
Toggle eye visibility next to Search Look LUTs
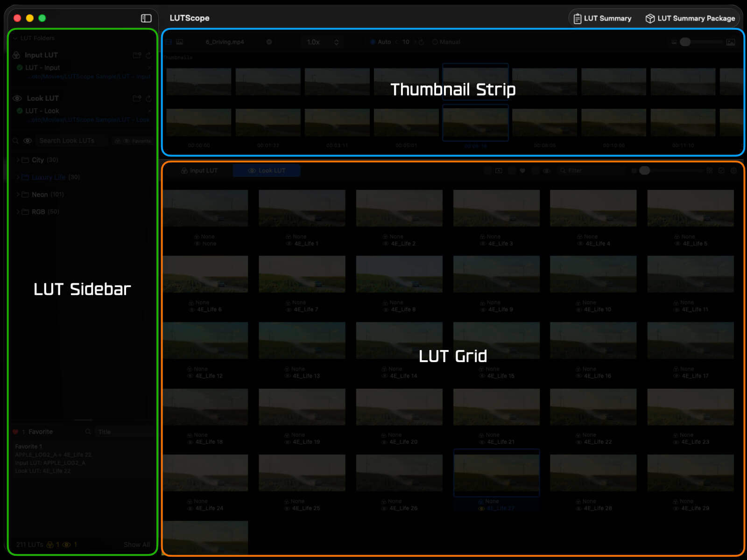(x=28, y=141)
